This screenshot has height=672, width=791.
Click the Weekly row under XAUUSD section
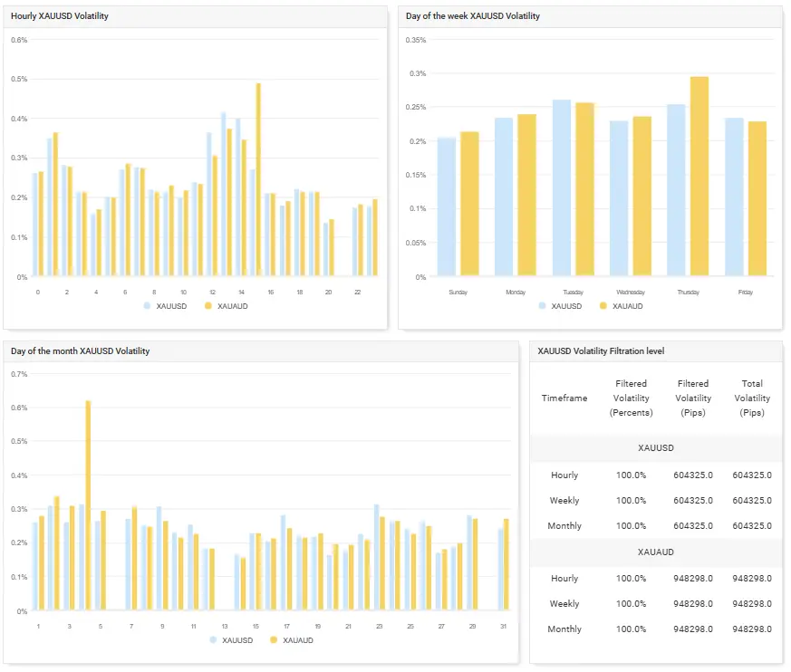point(564,501)
